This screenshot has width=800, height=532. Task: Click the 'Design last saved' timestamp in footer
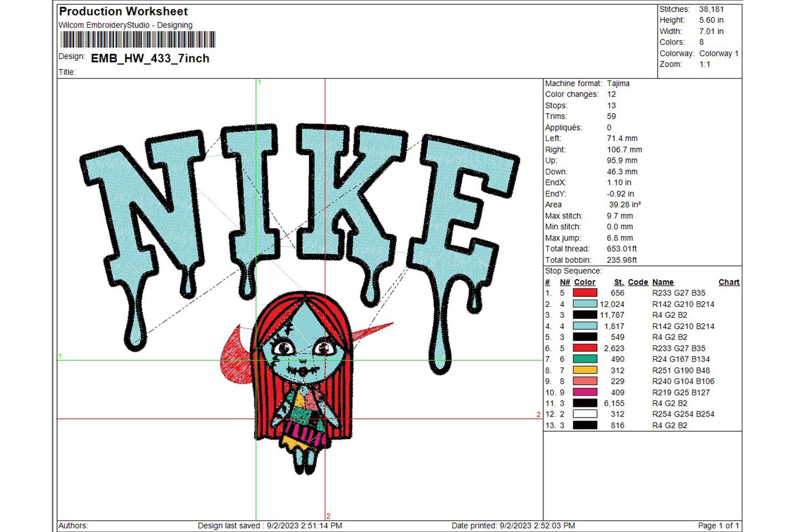(270, 526)
